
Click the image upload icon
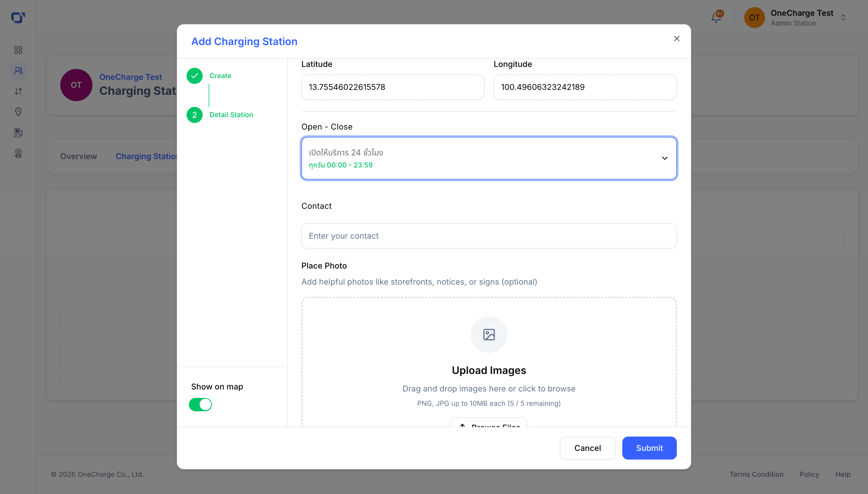[x=489, y=335]
